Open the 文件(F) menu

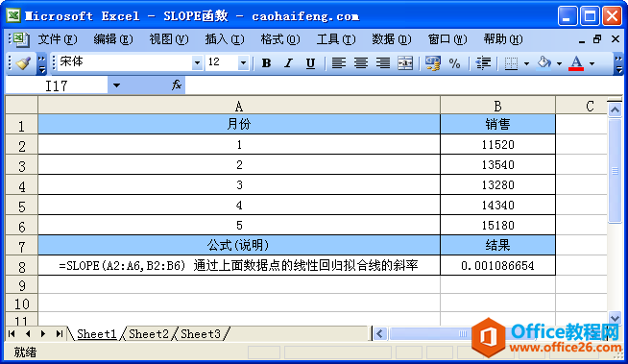click(x=58, y=39)
